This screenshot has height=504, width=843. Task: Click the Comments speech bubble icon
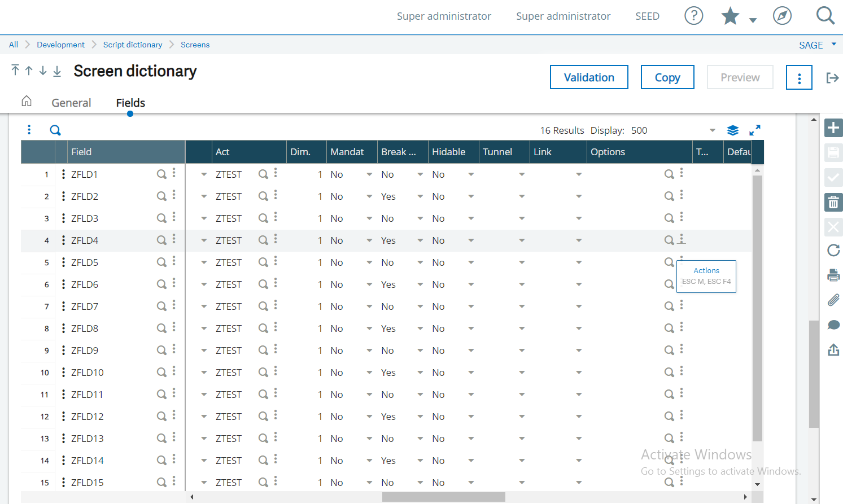[833, 325]
